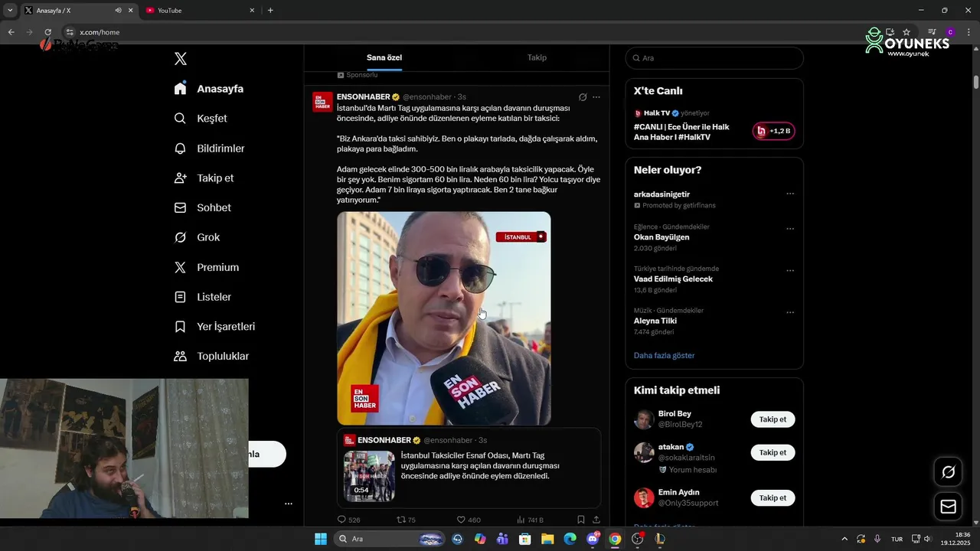View post analytics 741 B
The image size is (980, 551).
(x=531, y=520)
